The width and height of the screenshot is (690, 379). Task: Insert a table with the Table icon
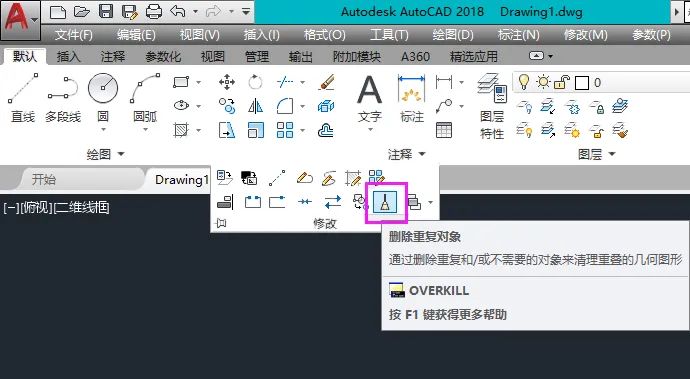[x=444, y=130]
